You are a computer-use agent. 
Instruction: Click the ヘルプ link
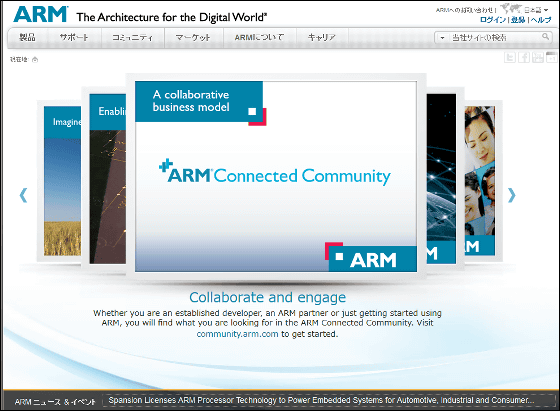pos(541,20)
